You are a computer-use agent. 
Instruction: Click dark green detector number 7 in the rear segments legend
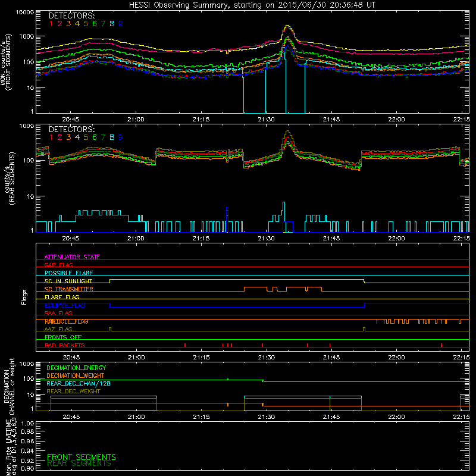coord(103,137)
